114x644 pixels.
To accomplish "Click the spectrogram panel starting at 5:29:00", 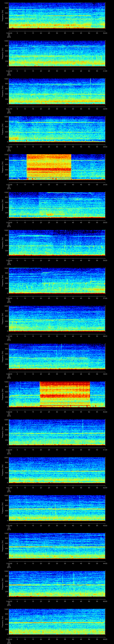I will tap(57, 16).
